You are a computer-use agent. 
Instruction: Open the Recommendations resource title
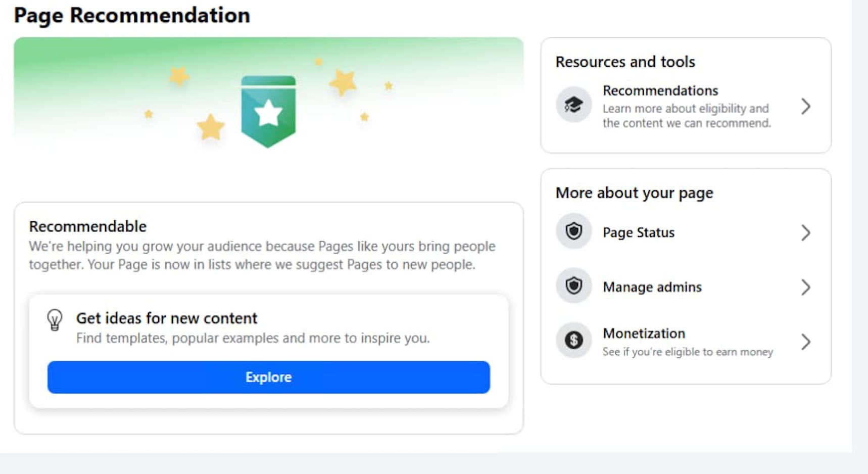660,91
